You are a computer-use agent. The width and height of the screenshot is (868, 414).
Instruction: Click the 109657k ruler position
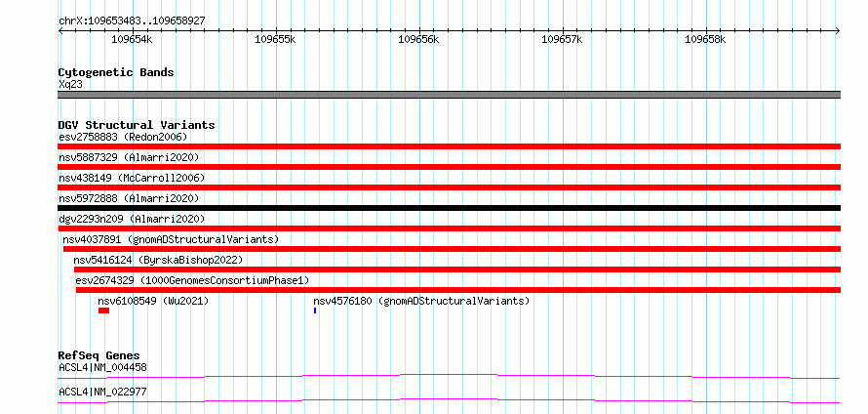(563, 39)
